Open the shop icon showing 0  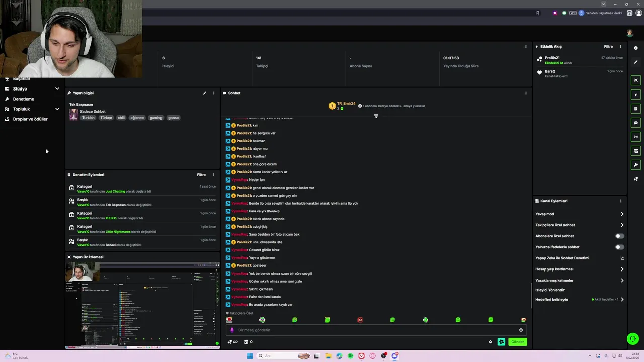pos(248,342)
